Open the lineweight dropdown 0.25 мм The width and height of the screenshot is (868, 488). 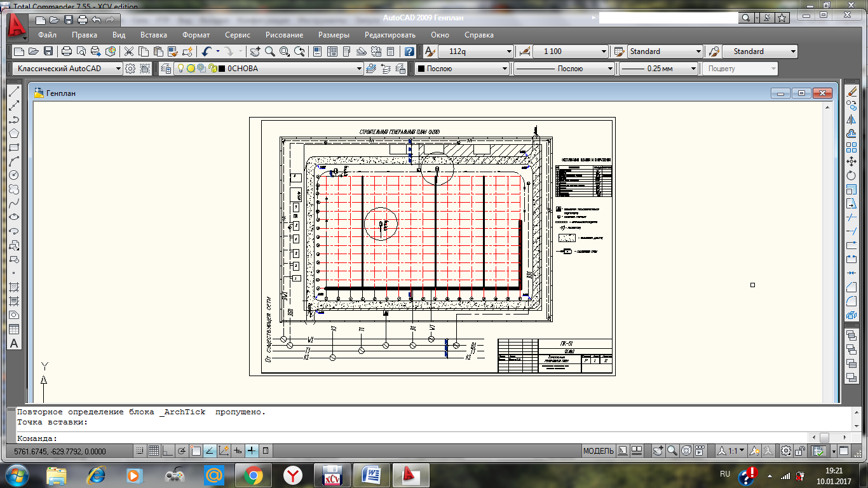659,69
